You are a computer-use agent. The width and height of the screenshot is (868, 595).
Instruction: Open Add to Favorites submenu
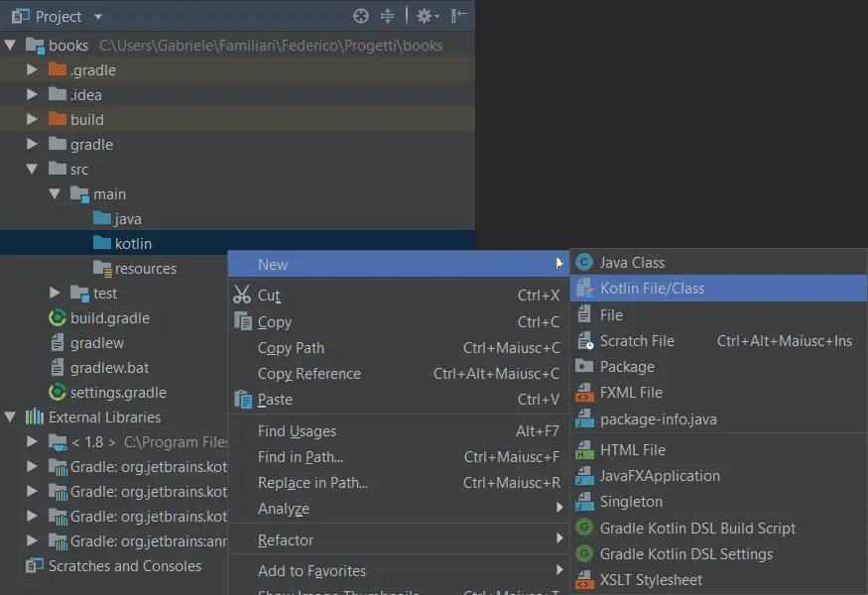[398, 570]
